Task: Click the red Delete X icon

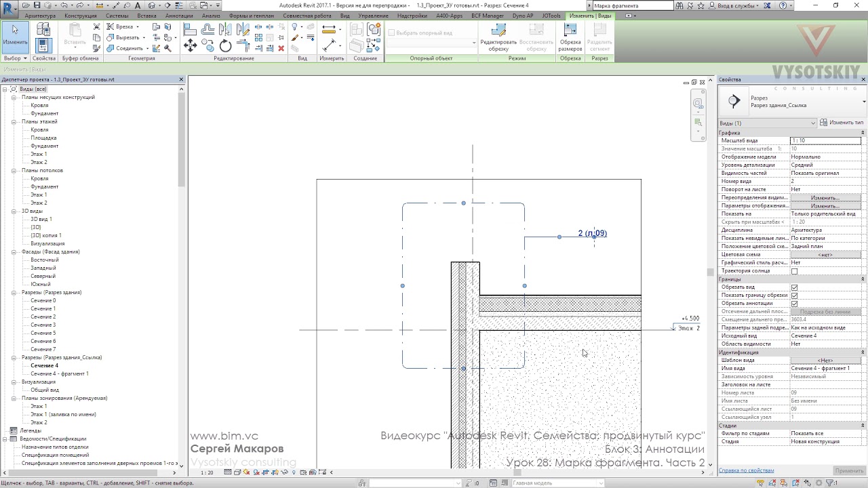Action: [281, 48]
